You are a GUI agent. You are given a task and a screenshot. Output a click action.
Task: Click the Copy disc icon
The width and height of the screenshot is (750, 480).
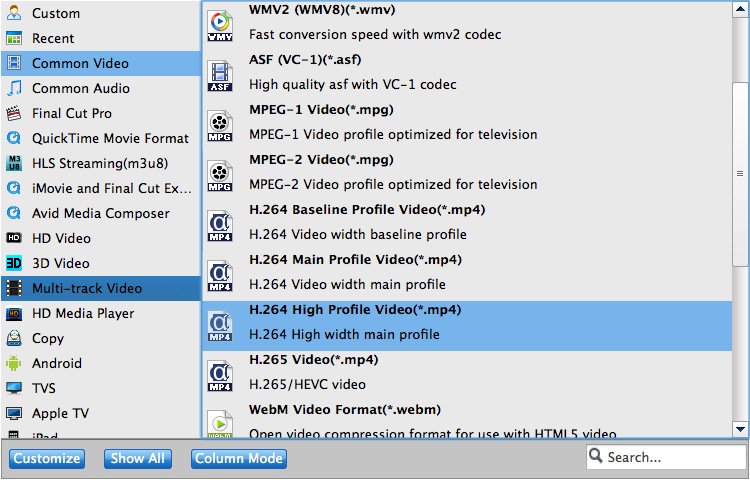tap(14, 338)
